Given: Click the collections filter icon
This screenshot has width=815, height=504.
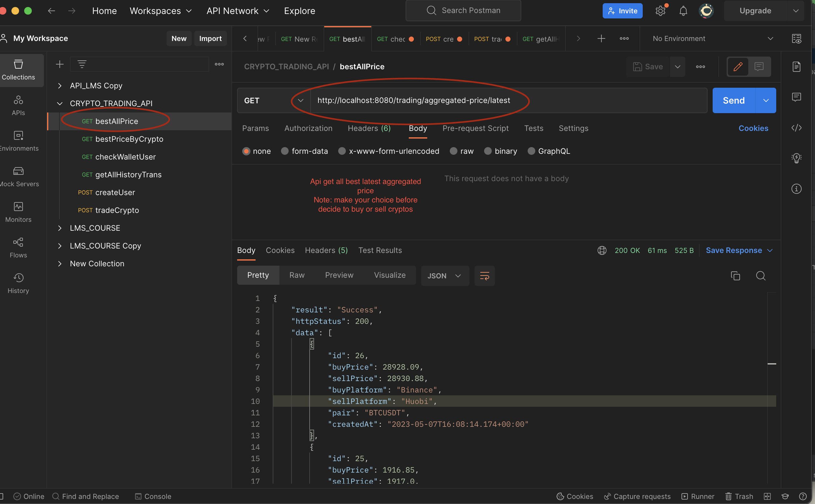Looking at the screenshot, I should click(82, 64).
